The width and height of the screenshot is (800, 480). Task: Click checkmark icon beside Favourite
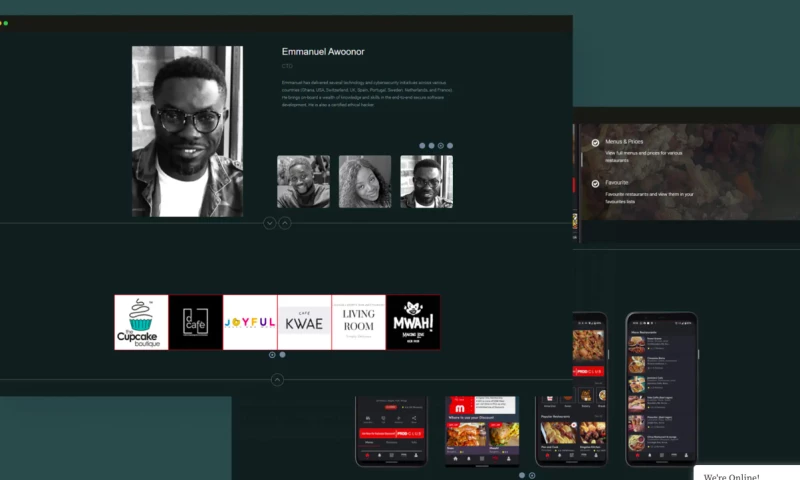point(595,183)
